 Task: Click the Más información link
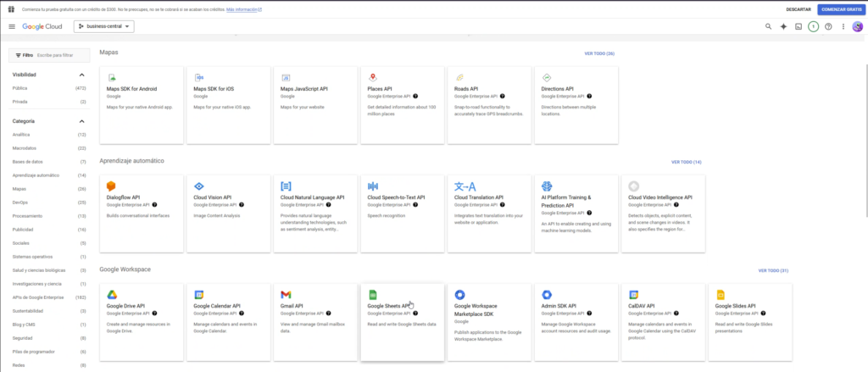coord(244,9)
